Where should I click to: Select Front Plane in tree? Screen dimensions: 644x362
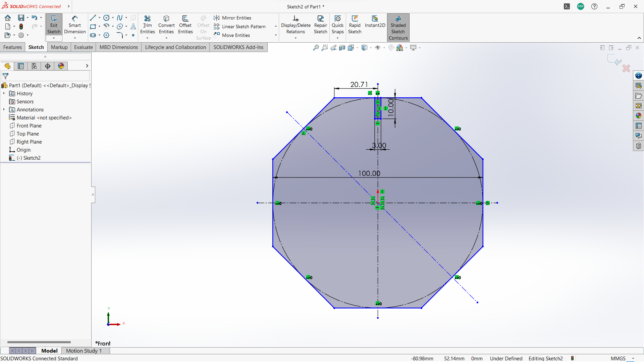[29, 126]
